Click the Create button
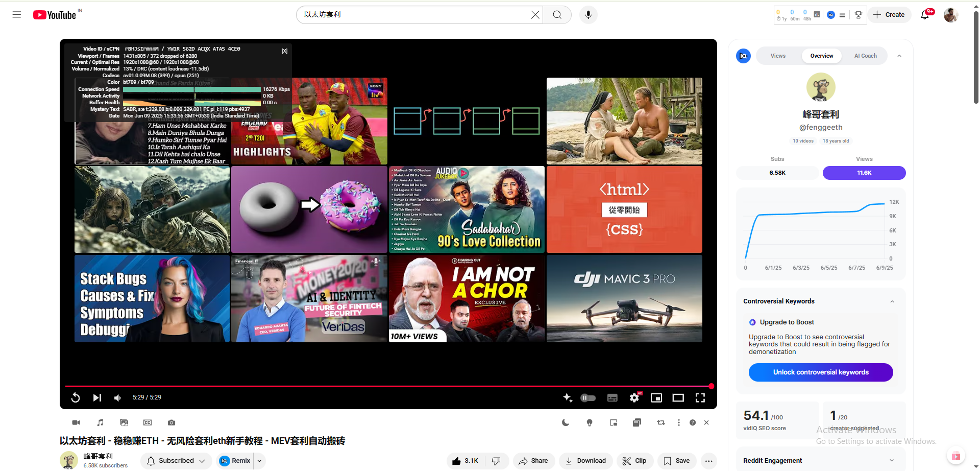Viewport: 980px width, 471px height. tap(889, 15)
